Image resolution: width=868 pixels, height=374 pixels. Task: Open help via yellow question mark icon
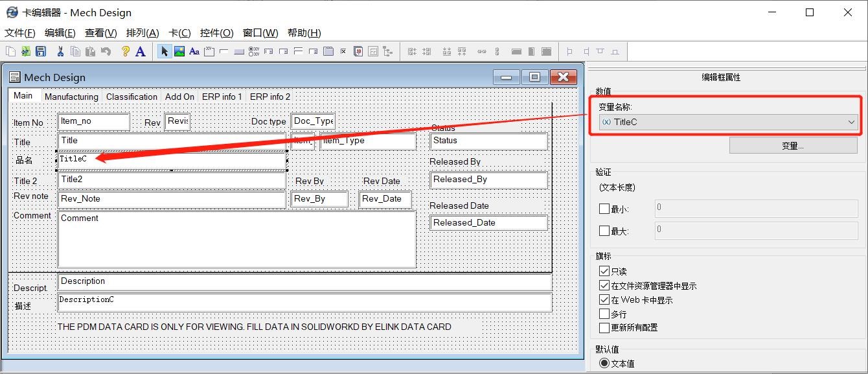click(126, 51)
